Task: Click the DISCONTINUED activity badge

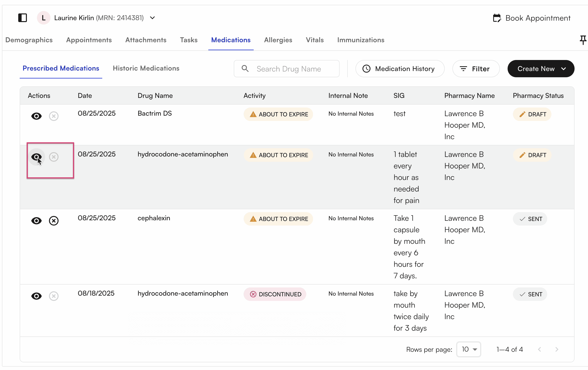Action: (x=275, y=294)
